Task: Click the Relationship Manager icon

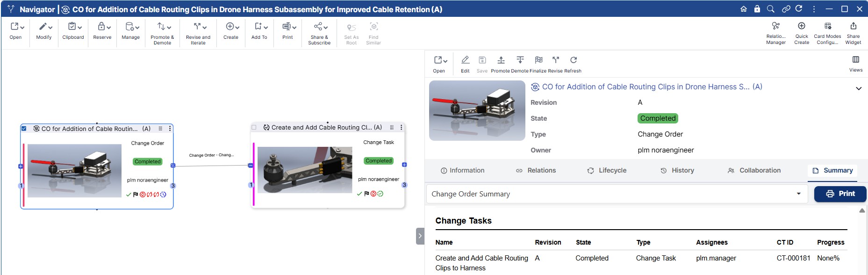Action: (775, 26)
